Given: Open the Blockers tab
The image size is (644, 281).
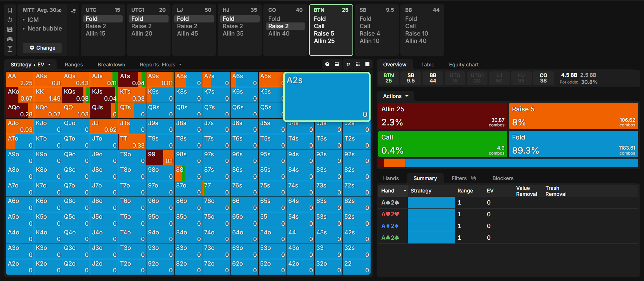Looking at the screenshot, I should tap(503, 178).
